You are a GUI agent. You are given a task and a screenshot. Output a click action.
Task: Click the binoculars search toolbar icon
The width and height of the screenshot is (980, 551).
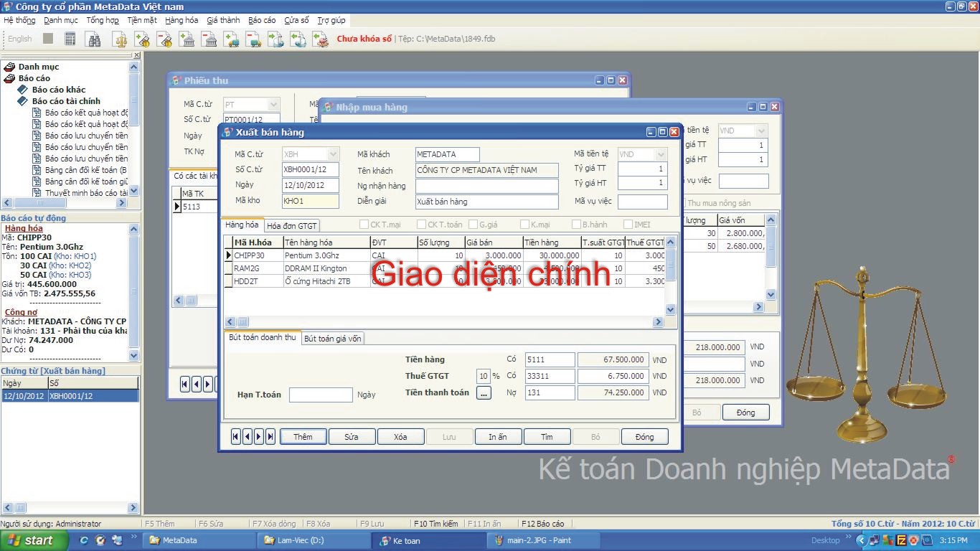point(94,39)
